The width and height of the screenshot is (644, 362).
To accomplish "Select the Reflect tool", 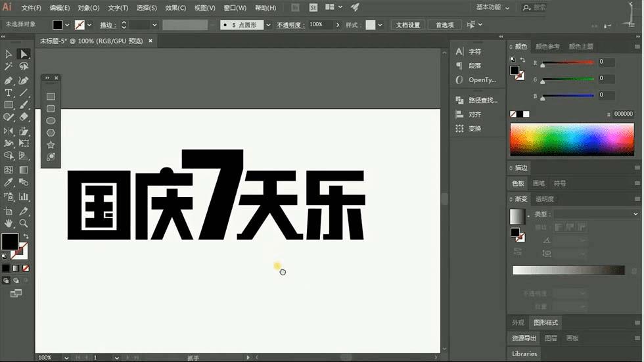I will [x=8, y=131].
